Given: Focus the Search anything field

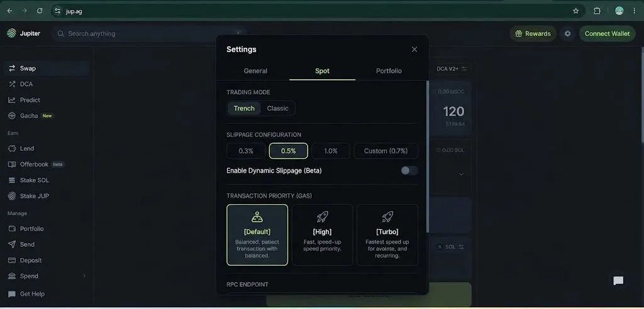Looking at the screenshot, I should tap(148, 34).
